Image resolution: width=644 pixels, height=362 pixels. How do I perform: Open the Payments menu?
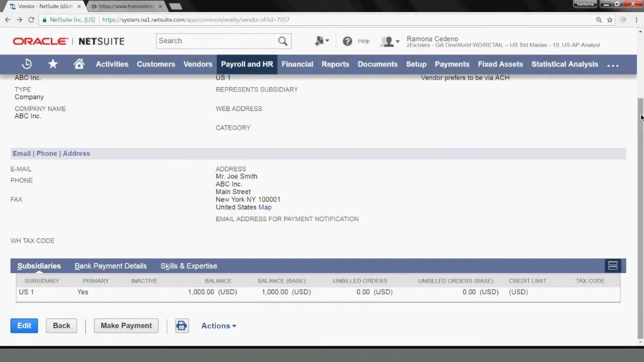[x=452, y=64]
